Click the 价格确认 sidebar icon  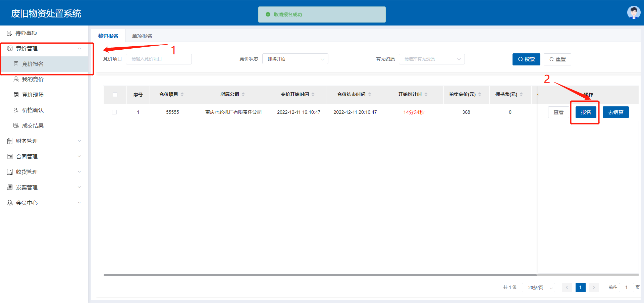point(16,110)
